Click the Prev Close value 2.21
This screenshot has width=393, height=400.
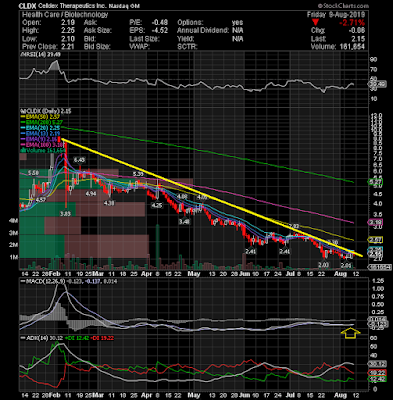coord(68,47)
